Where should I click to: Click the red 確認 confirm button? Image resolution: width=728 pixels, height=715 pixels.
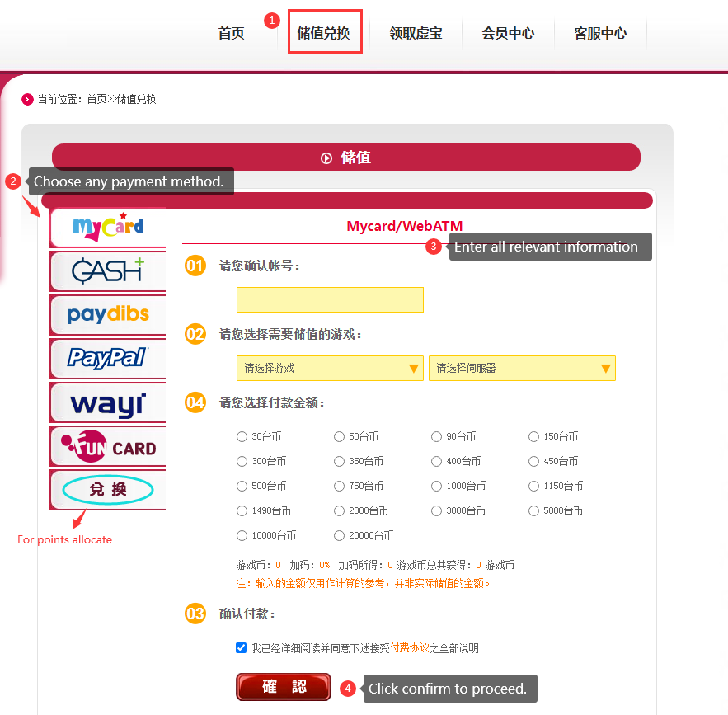pyautogui.click(x=284, y=687)
